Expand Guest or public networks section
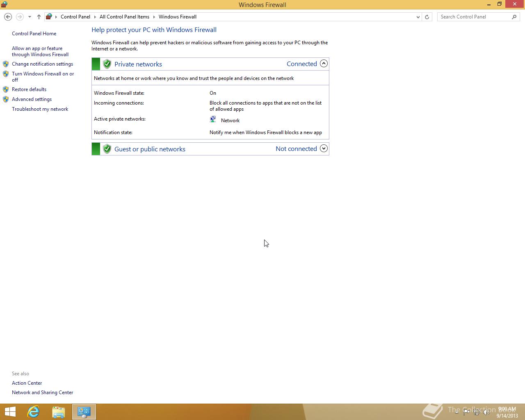 324,148
